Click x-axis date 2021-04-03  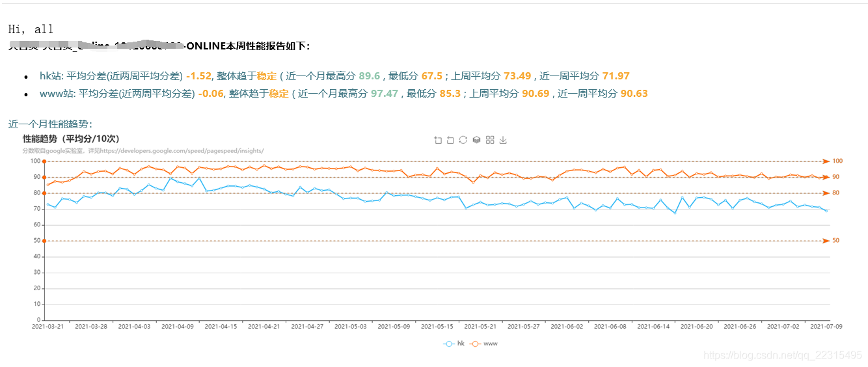tap(134, 327)
